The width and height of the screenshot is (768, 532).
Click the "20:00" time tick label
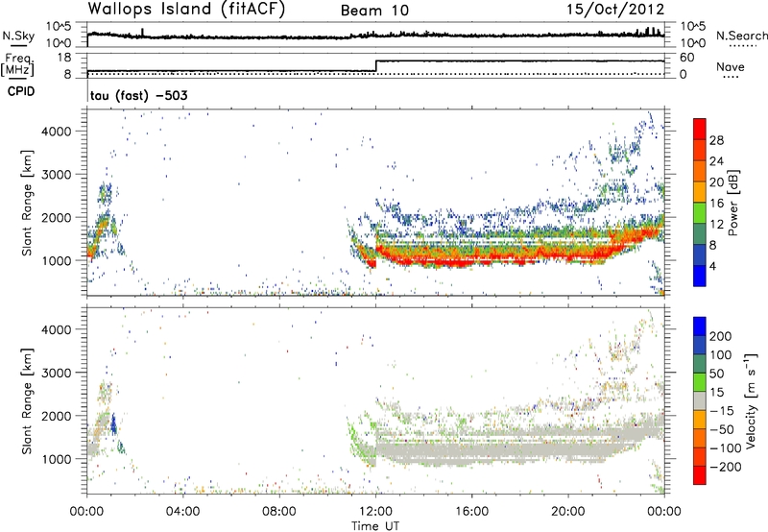pos(568,512)
